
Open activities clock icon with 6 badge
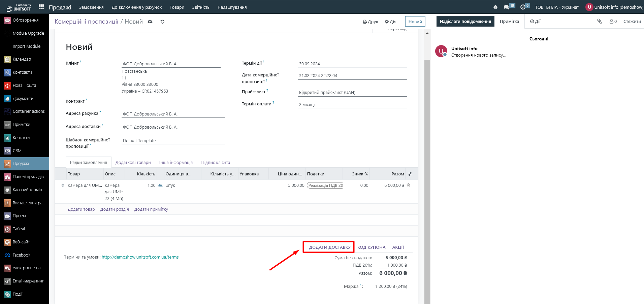pyautogui.click(x=523, y=7)
